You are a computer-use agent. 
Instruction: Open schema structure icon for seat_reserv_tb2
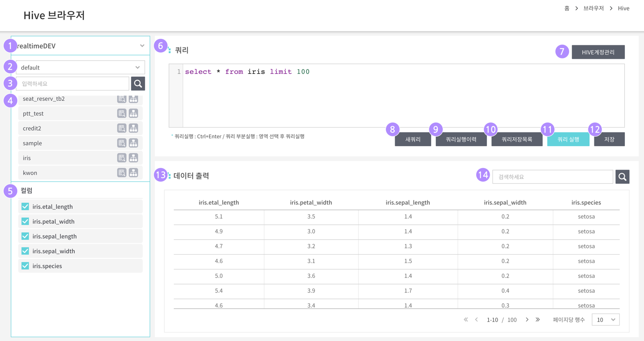point(133,99)
